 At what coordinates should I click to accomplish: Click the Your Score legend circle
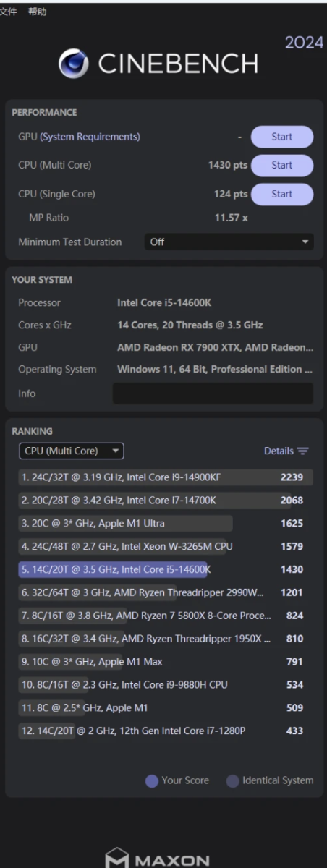pyautogui.click(x=152, y=781)
